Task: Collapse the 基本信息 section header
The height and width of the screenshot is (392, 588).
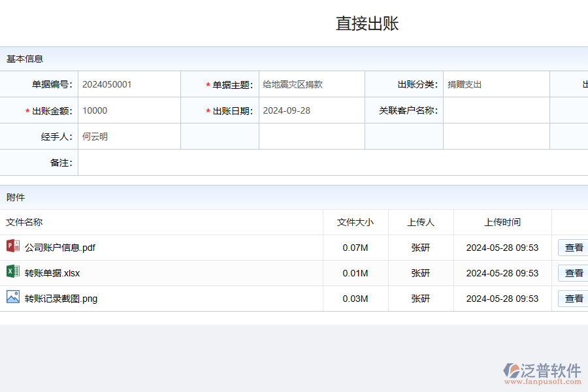Action: [23, 58]
